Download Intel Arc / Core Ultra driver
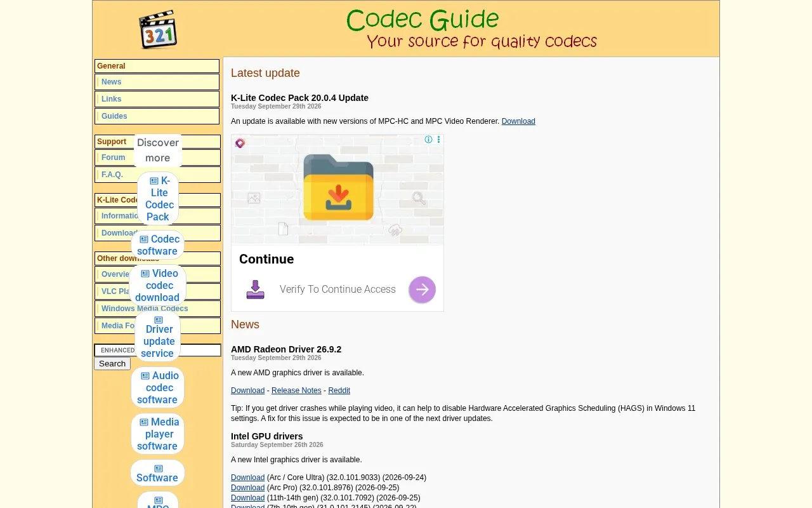This screenshot has height=508, width=812. (x=247, y=478)
